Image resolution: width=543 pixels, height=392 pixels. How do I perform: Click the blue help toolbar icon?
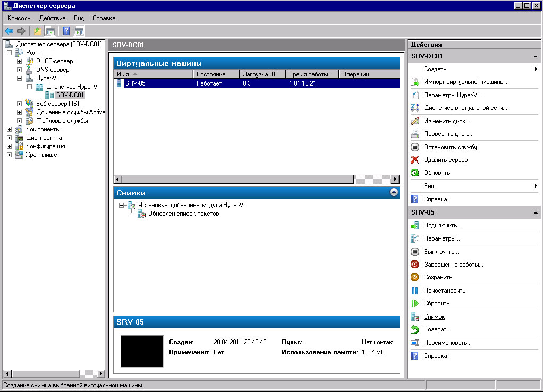[x=66, y=31]
